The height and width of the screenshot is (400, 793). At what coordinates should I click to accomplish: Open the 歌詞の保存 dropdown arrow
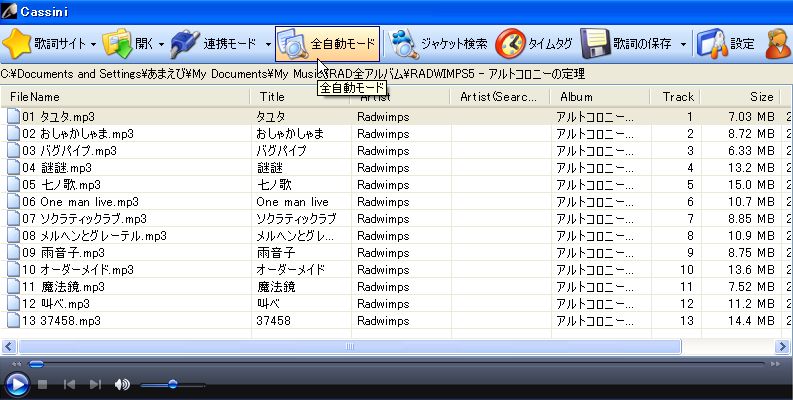coord(683,45)
